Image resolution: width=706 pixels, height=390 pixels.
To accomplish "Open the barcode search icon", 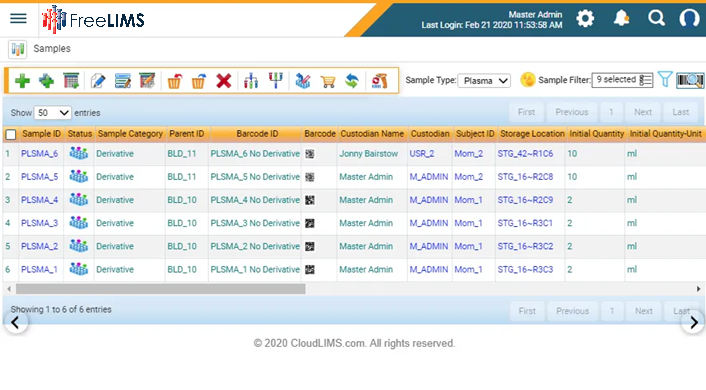I will pos(690,80).
